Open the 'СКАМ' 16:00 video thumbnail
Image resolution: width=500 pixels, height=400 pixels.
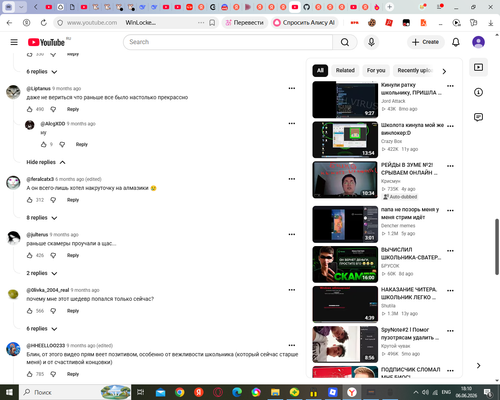pos(345,264)
